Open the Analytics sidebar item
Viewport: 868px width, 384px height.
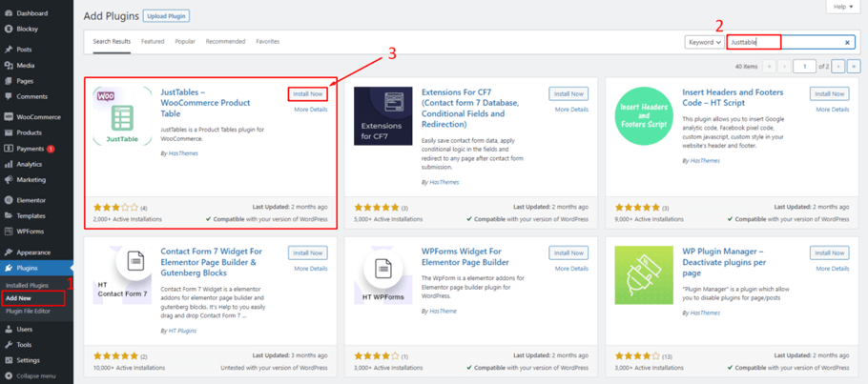(29, 164)
